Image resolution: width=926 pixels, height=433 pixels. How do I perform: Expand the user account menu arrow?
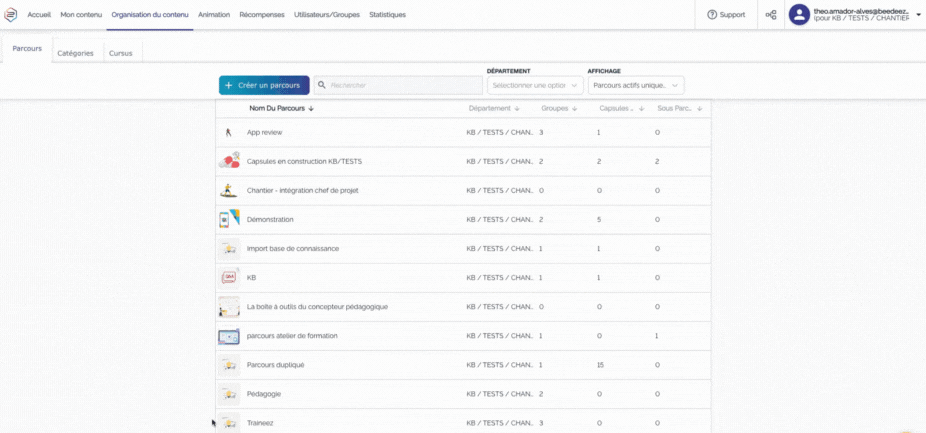coord(918,15)
